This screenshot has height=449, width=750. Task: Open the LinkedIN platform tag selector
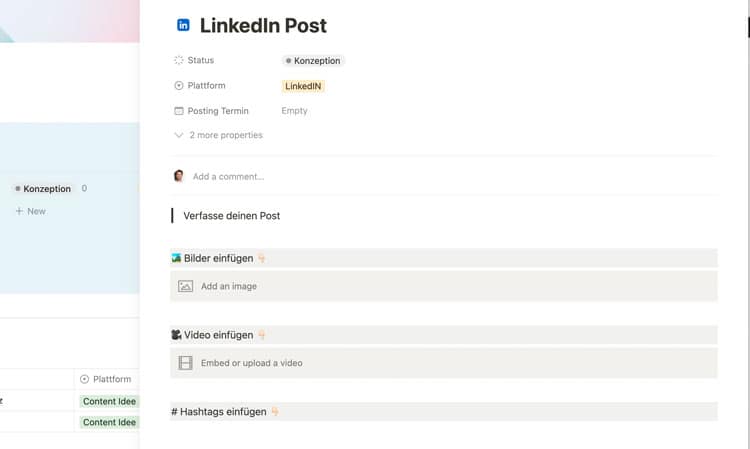point(304,86)
